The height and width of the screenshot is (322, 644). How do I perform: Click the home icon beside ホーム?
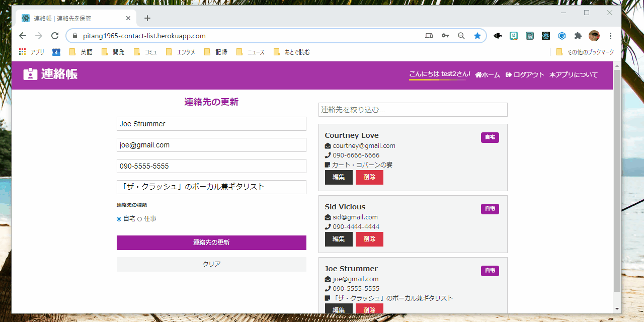click(x=477, y=74)
